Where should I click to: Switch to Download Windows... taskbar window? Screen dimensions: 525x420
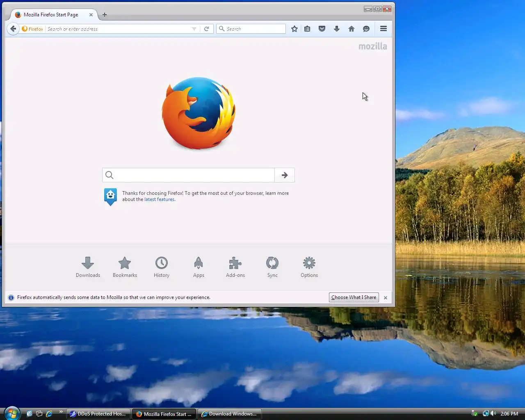point(230,414)
